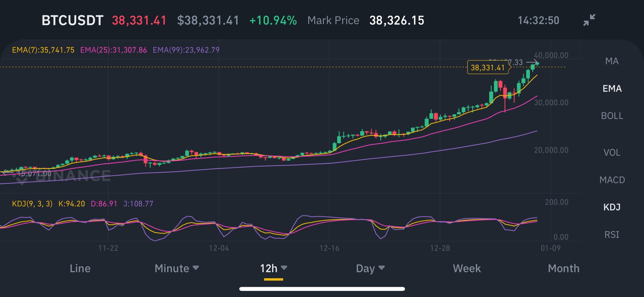The width and height of the screenshot is (644, 297).
Task: Switch to Line chart view
Action: click(x=80, y=268)
